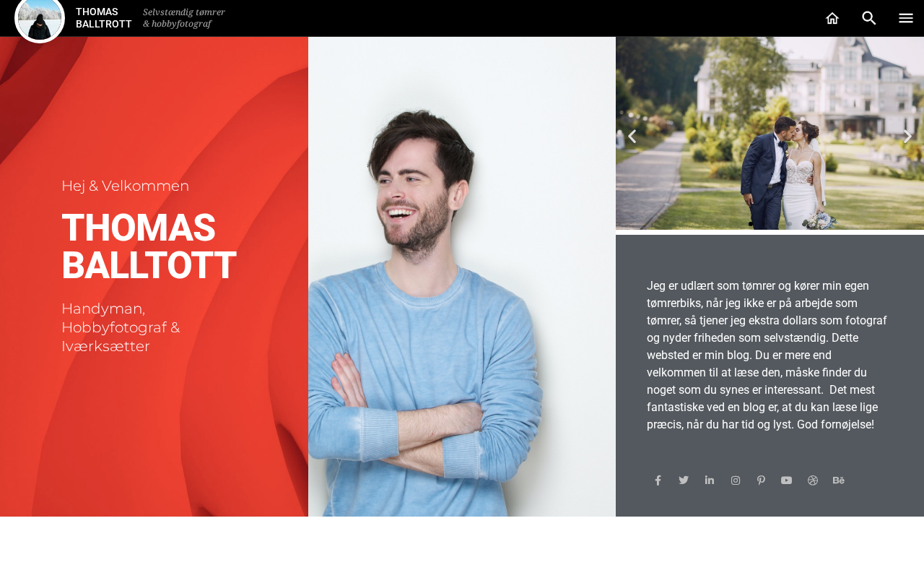The width and height of the screenshot is (924, 578).
Task: Show the previous slide of the wedding slider
Action: click(x=632, y=136)
